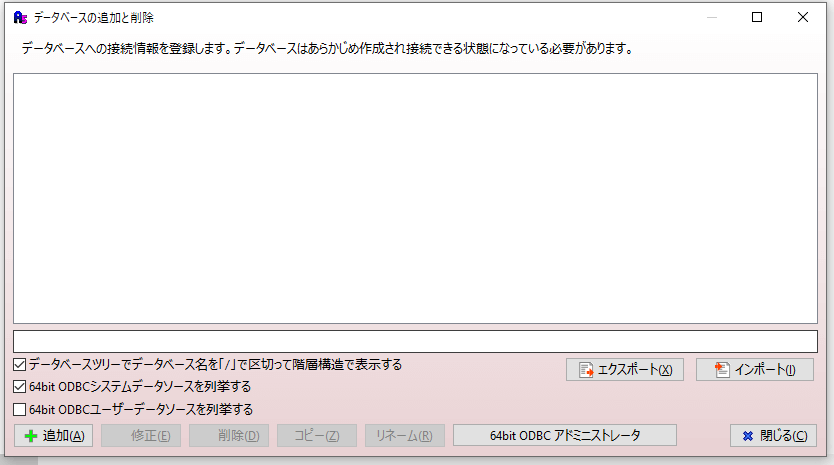Image resolution: width=834 pixels, height=465 pixels.
Task: Click the インポート(I) button label
Action: click(x=765, y=370)
